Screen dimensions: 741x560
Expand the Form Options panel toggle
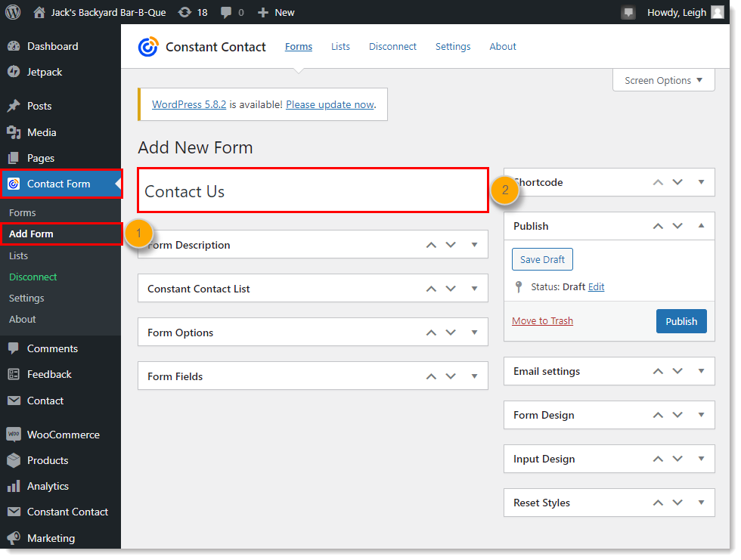coord(475,333)
